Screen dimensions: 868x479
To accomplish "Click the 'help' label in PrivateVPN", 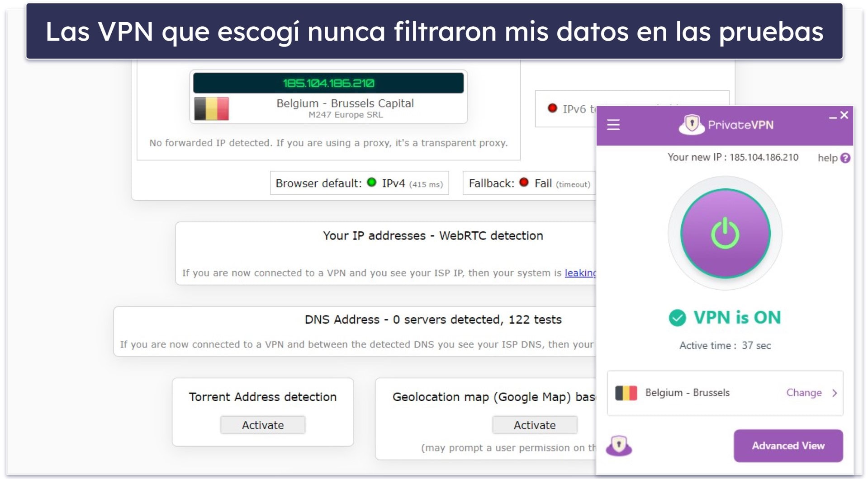I will coord(827,158).
